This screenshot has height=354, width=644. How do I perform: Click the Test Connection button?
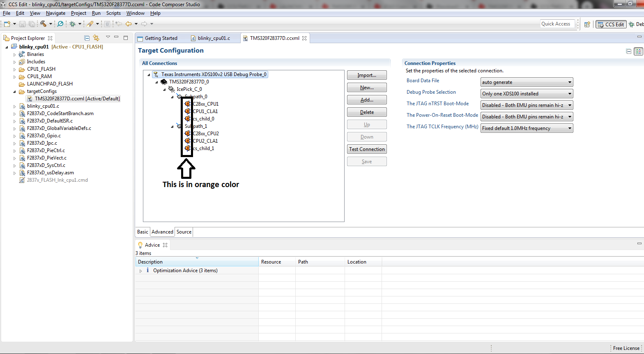click(x=367, y=149)
